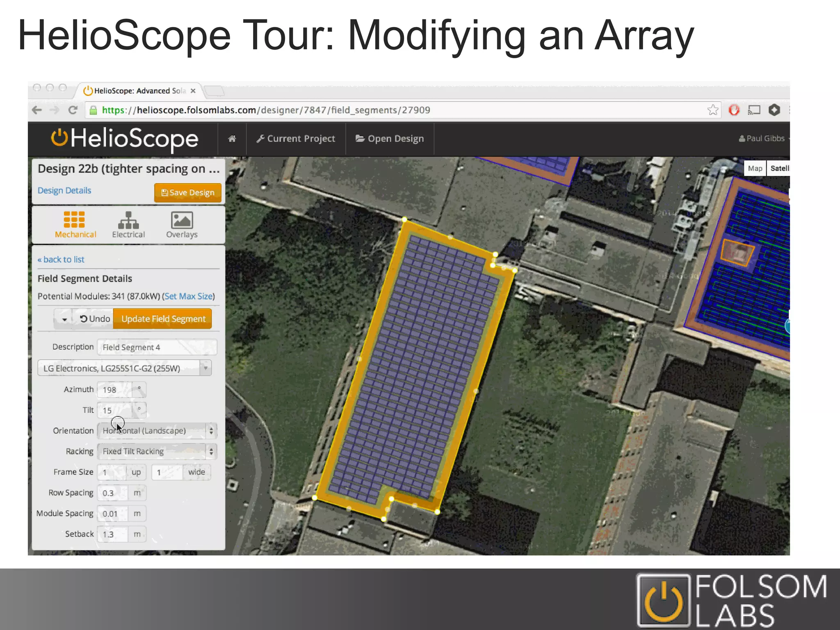The height and width of the screenshot is (630, 840).
Task: Click the cast screen extension icon
Action: (754, 110)
